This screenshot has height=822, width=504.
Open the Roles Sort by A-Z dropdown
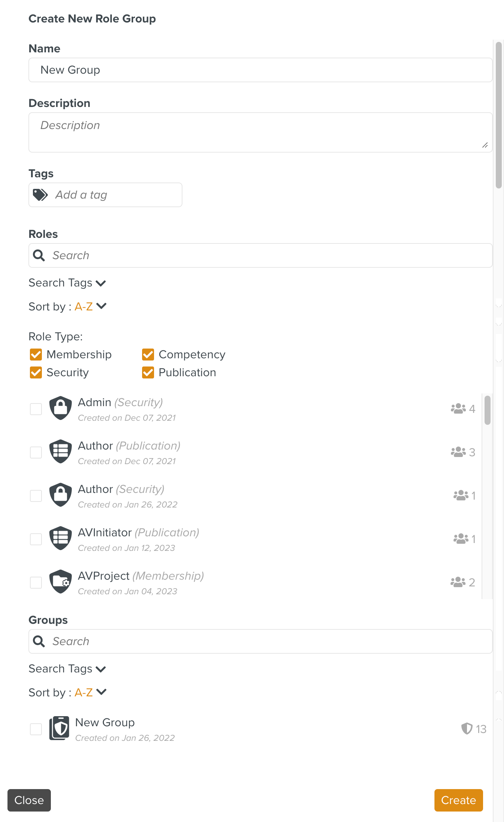[91, 307]
